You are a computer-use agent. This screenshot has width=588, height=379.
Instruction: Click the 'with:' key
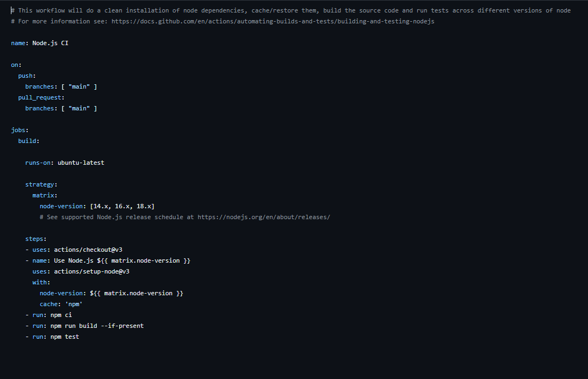(41, 282)
